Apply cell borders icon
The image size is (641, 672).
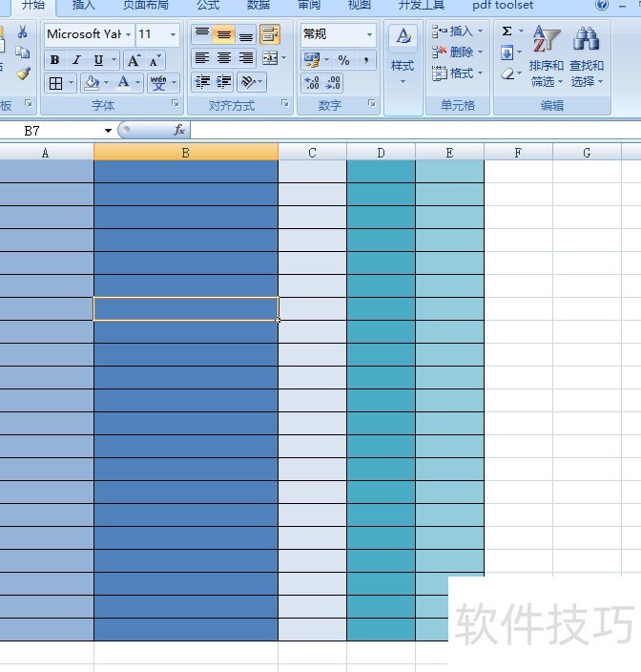coord(55,83)
